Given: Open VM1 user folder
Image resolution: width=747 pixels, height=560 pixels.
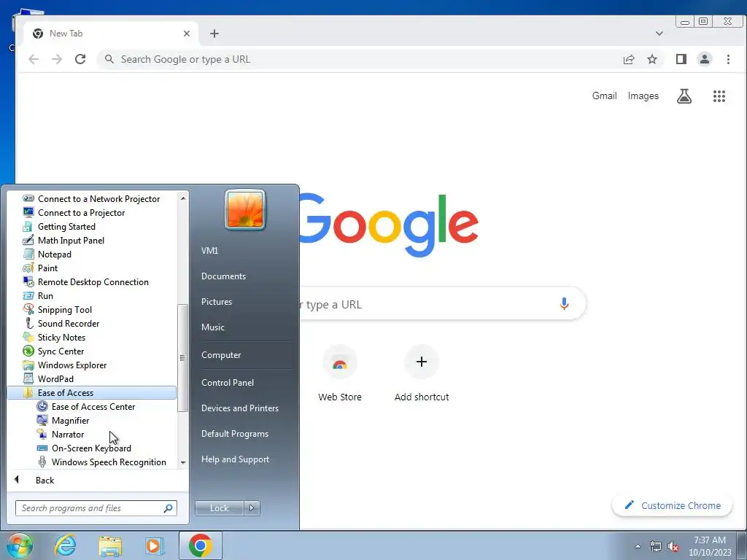Looking at the screenshot, I should (x=209, y=251).
